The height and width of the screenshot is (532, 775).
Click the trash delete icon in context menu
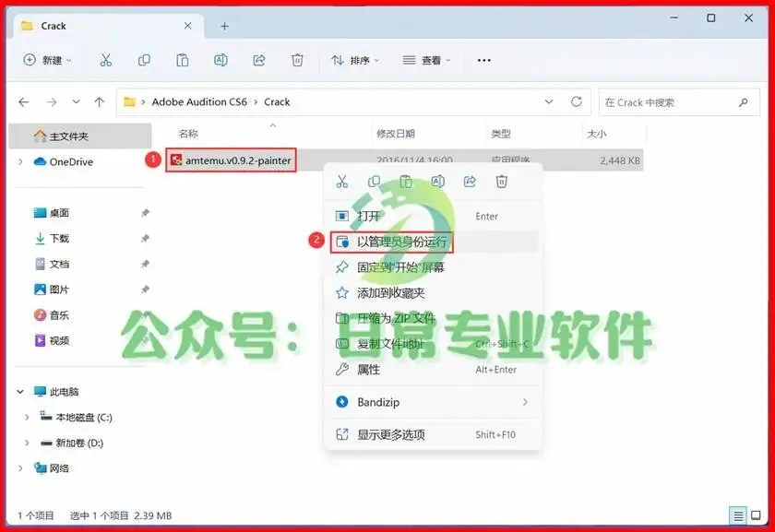(x=502, y=182)
